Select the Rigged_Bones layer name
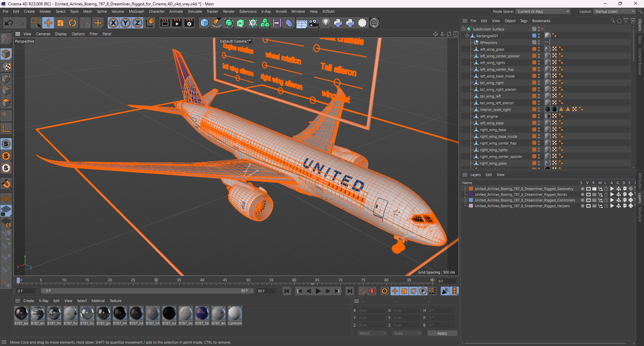Image resolution: width=644 pixels, height=346 pixels. click(x=521, y=194)
